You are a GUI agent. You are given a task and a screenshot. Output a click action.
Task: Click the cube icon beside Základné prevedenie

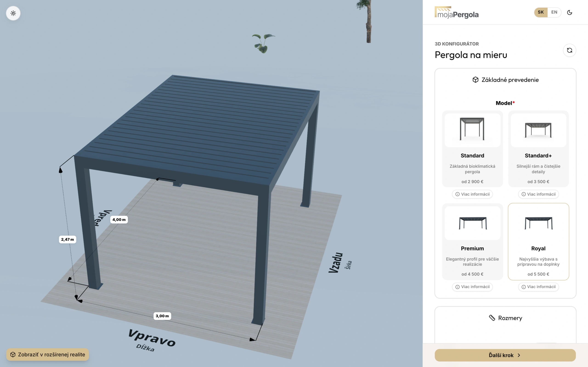coord(475,80)
